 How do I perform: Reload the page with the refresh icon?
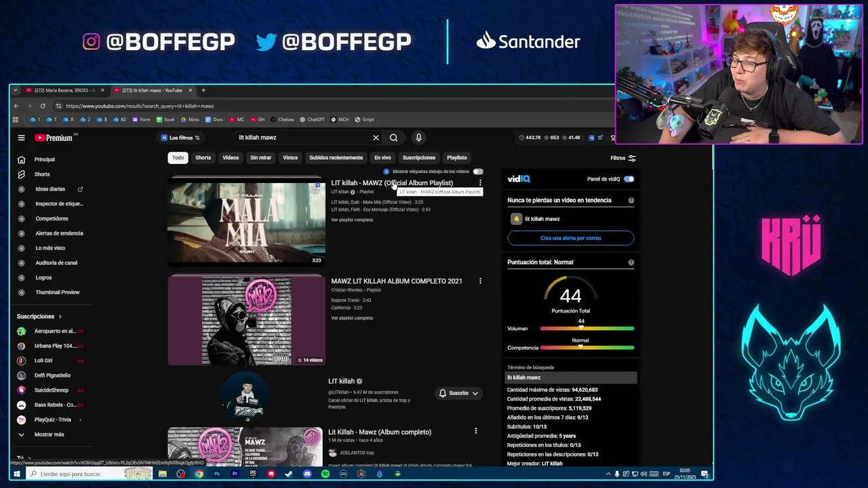point(43,106)
